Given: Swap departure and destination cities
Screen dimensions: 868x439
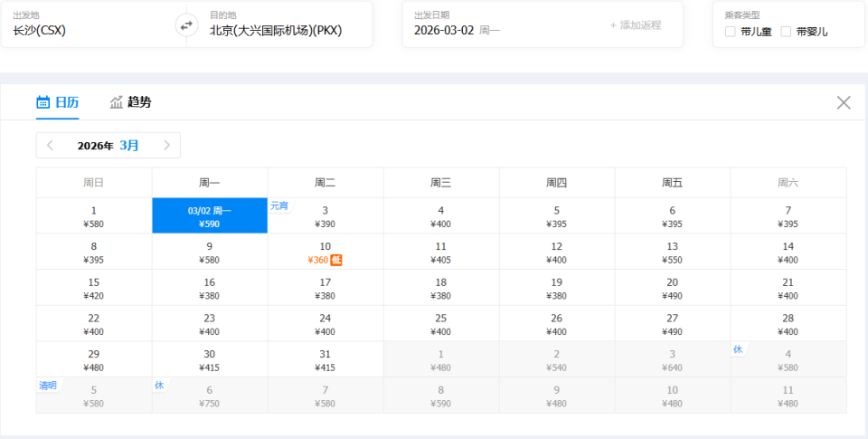Looking at the screenshot, I should (186, 25).
